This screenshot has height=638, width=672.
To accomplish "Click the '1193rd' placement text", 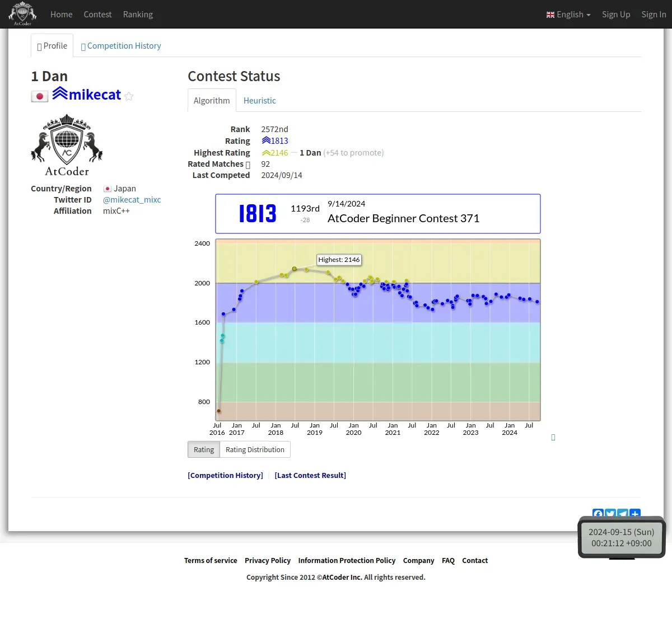I will pyautogui.click(x=305, y=208).
